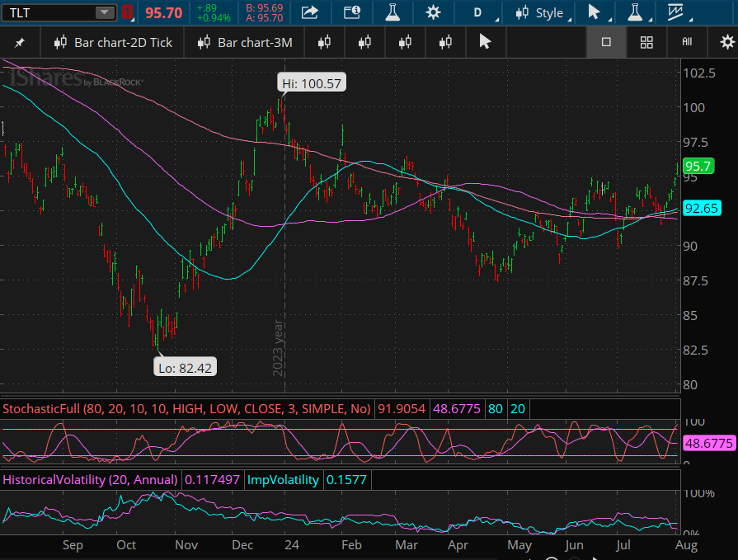This screenshot has width=738, height=560.
Task: Click the Dec label on time axis
Action: click(242, 545)
